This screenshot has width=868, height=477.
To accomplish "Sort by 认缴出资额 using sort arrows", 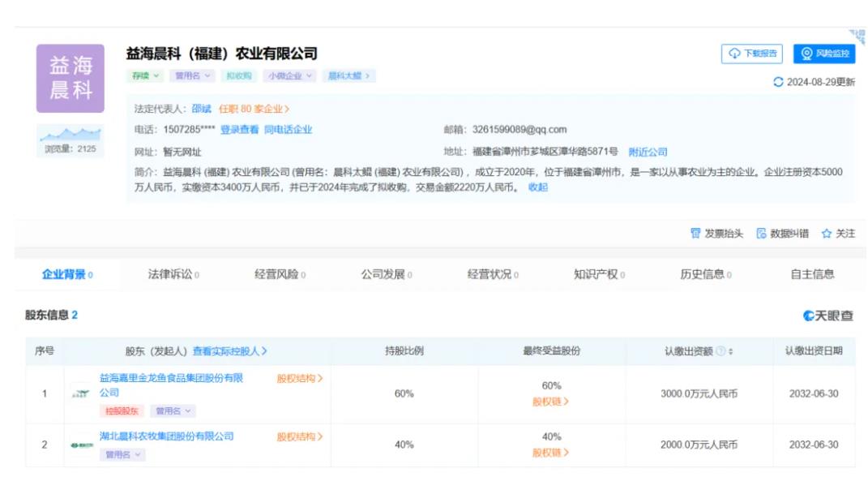I will coord(731,351).
